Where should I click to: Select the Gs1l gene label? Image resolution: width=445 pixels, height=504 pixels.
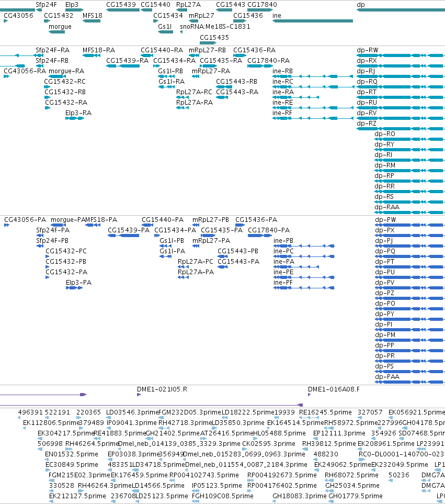coord(165,26)
